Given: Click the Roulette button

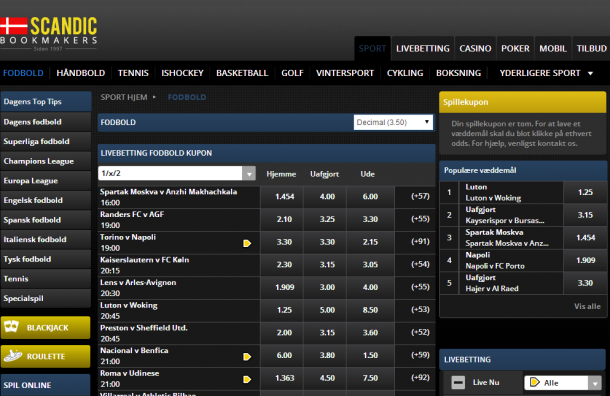Looking at the screenshot, I should tap(46, 356).
